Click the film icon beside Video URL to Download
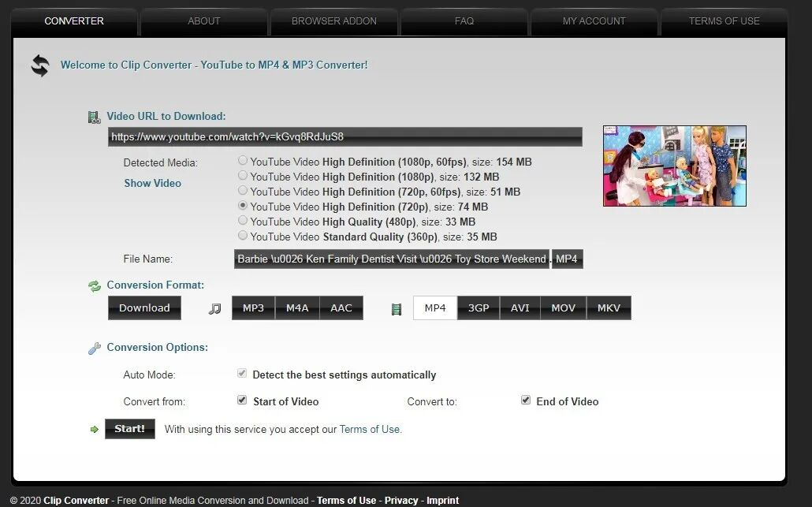Screen dimensions: 812x507 point(94,117)
